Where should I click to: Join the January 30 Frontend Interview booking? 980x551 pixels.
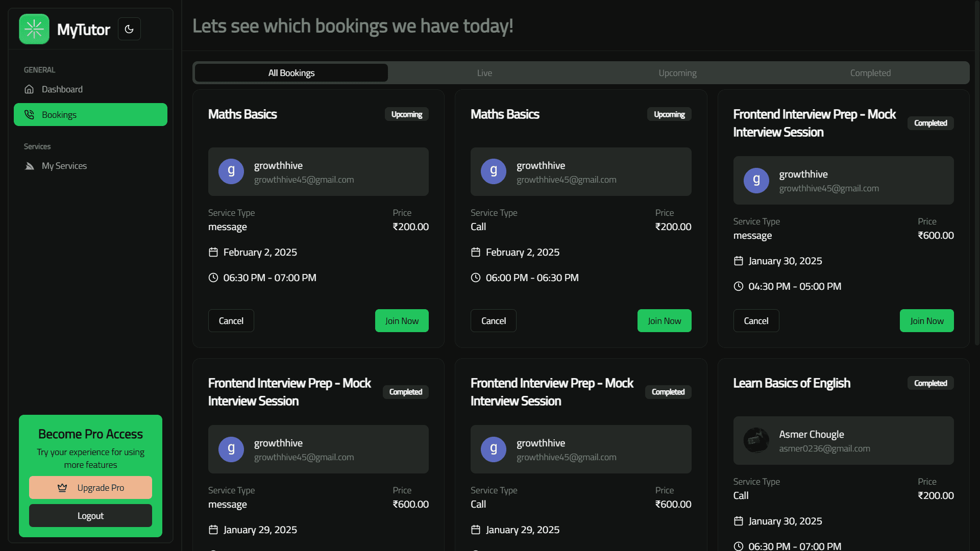(926, 321)
